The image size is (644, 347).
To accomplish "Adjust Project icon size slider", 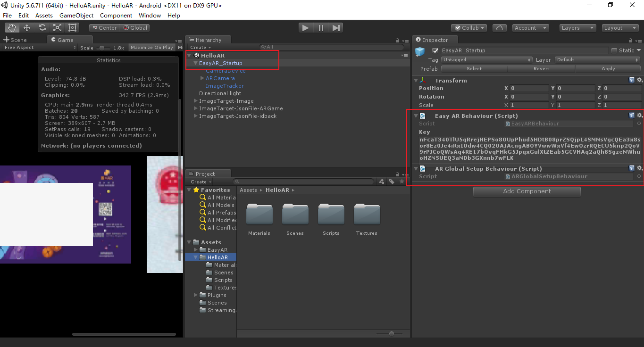I will [390, 334].
